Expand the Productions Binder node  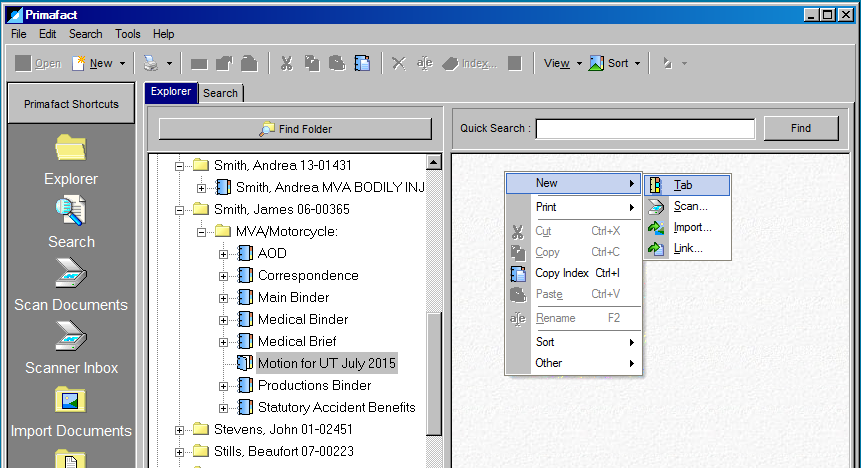223,386
